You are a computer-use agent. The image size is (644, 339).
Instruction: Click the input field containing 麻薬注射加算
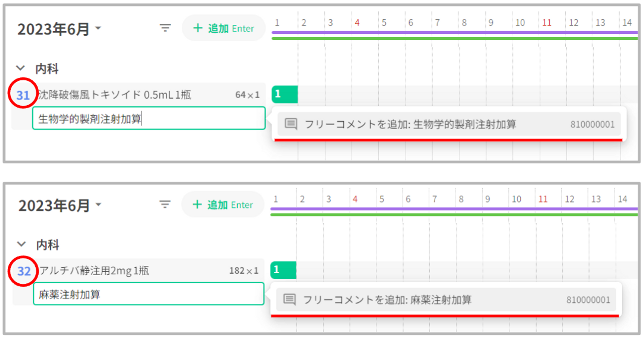148,294
